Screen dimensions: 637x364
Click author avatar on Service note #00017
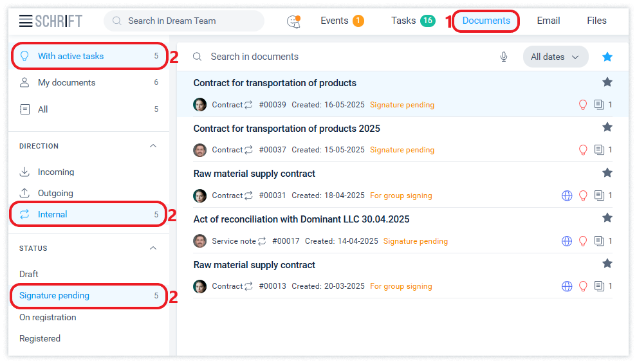(x=200, y=241)
